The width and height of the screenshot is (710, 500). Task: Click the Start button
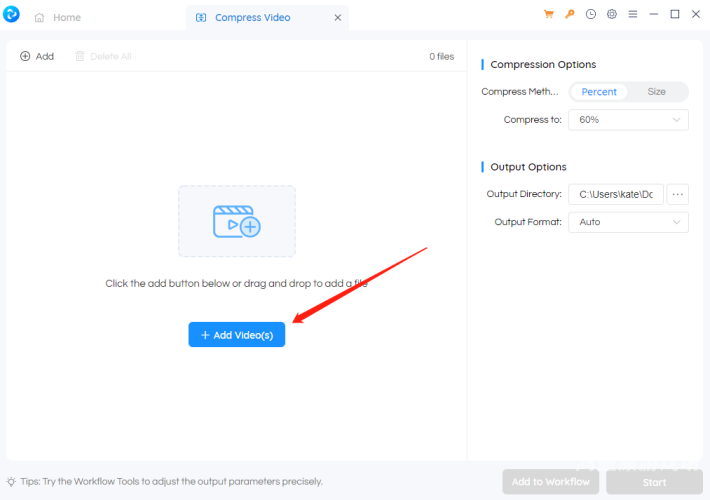pos(654,482)
